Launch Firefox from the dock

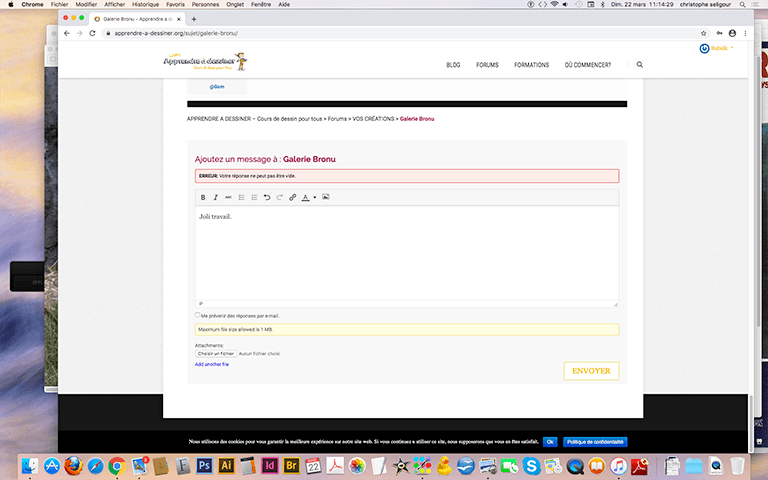point(73,466)
